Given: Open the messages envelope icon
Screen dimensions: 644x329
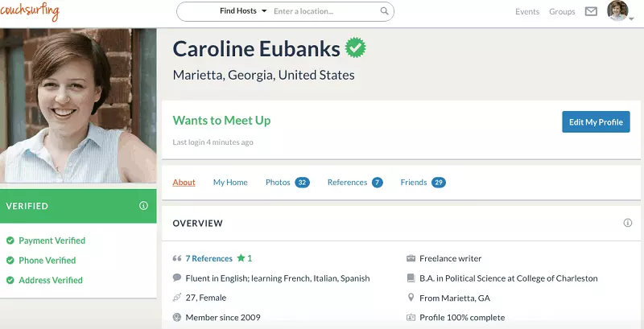Looking at the screenshot, I should (591, 11).
